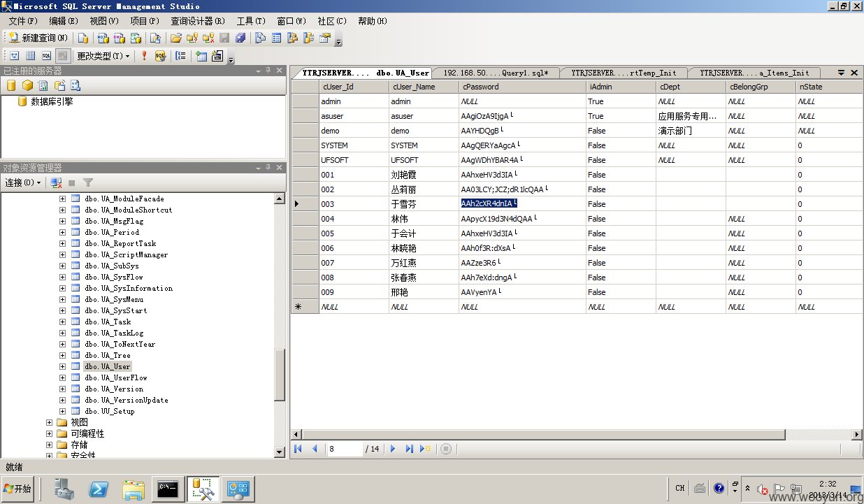The height and width of the screenshot is (504, 864).
Task: Click the New Query (新建查询) button
Action: point(38,38)
